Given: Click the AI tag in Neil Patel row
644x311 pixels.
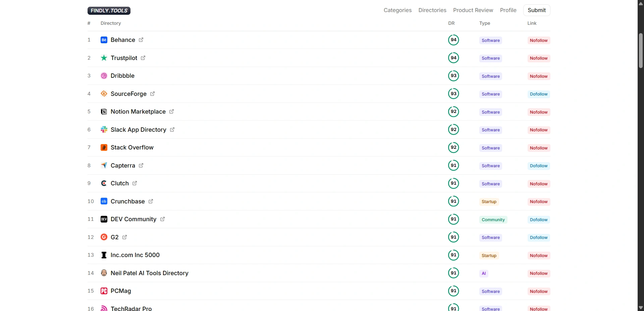Looking at the screenshot, I should tap(484, 273).
